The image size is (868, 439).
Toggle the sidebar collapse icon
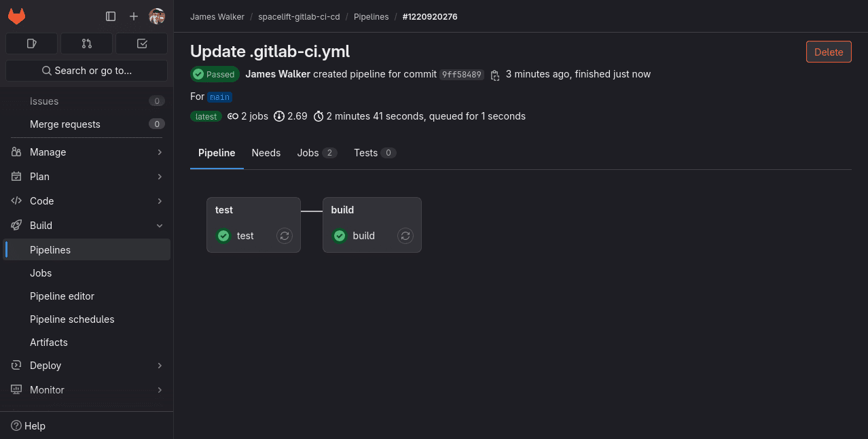(110, 16)
